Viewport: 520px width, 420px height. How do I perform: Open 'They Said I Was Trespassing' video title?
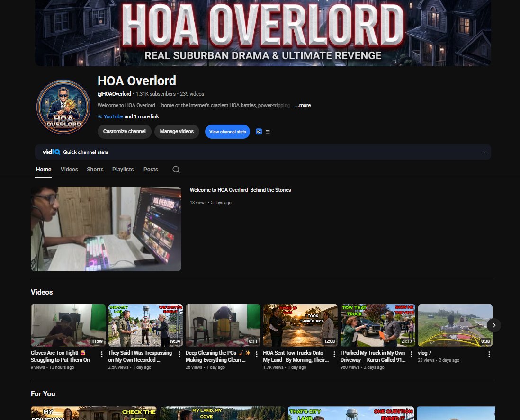coord(140,357)
